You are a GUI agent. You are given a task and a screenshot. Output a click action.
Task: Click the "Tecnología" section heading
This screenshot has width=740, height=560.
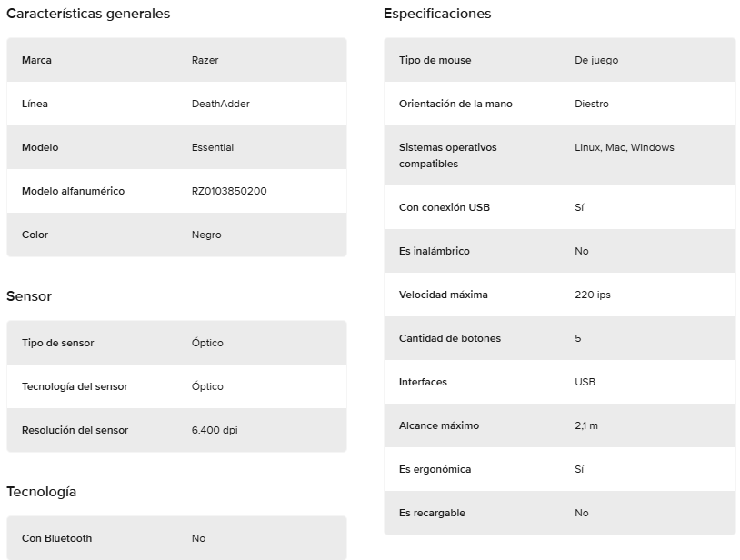(41, 492)
